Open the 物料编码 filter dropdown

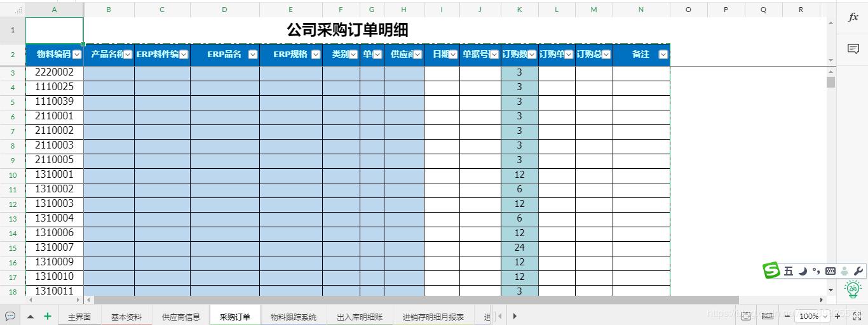pyautogui.click(x=77, y=55)
